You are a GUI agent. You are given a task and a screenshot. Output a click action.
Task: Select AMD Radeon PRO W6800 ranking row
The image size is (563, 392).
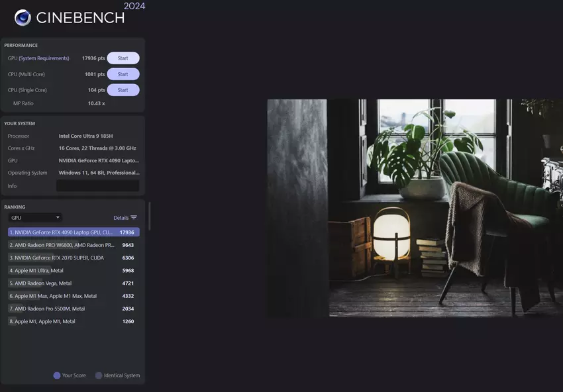tap(74, 245)
